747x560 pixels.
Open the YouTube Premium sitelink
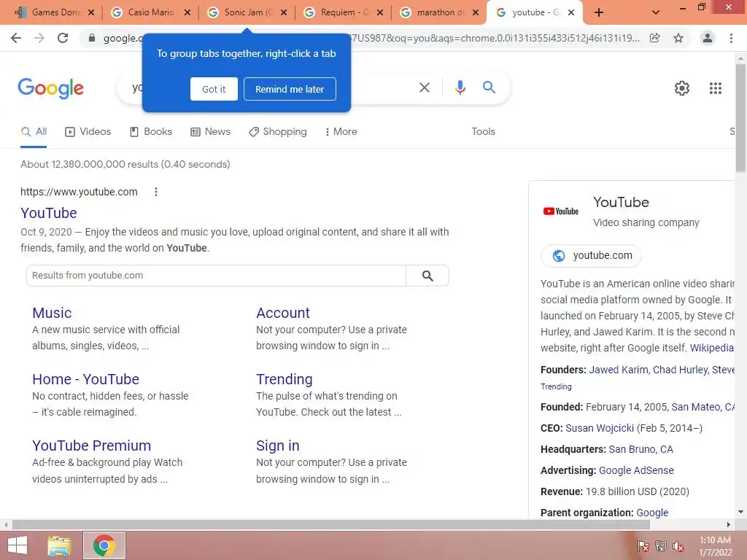tap(91, 446)
